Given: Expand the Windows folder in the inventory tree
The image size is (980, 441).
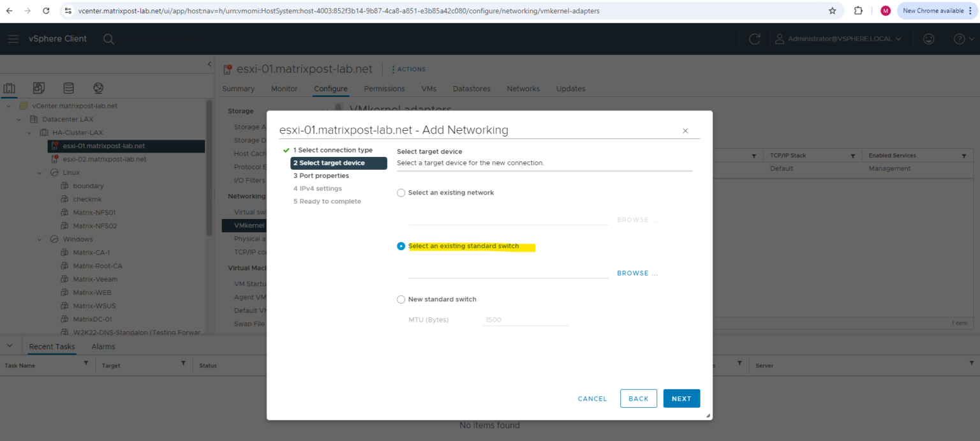Looking at the screenshot, I should click(x=38, y=239).
